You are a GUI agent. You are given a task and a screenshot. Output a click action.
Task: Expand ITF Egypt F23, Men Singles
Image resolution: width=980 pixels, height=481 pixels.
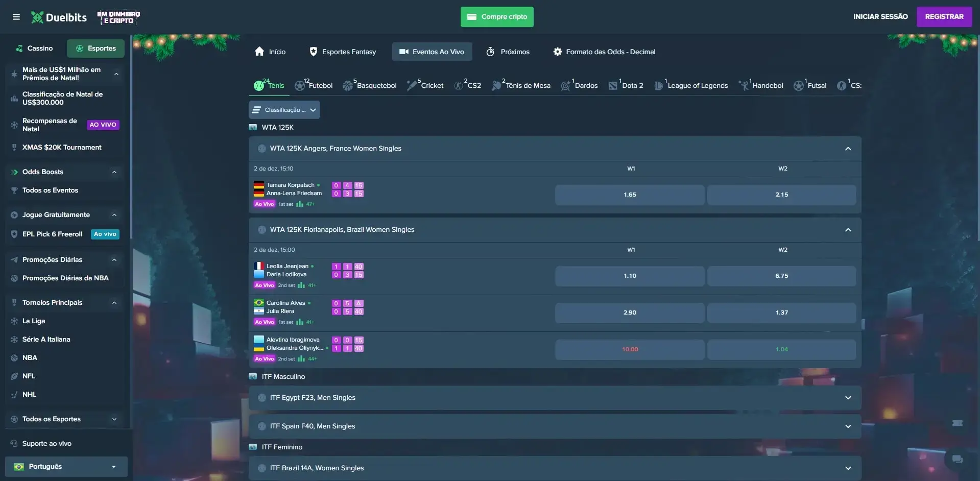click(555, 398)
